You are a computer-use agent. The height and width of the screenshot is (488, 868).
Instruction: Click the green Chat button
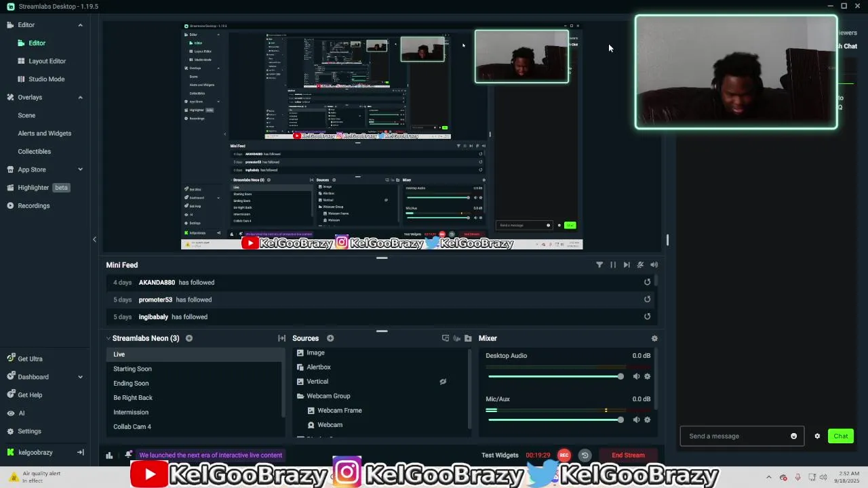tap(841, 436)
